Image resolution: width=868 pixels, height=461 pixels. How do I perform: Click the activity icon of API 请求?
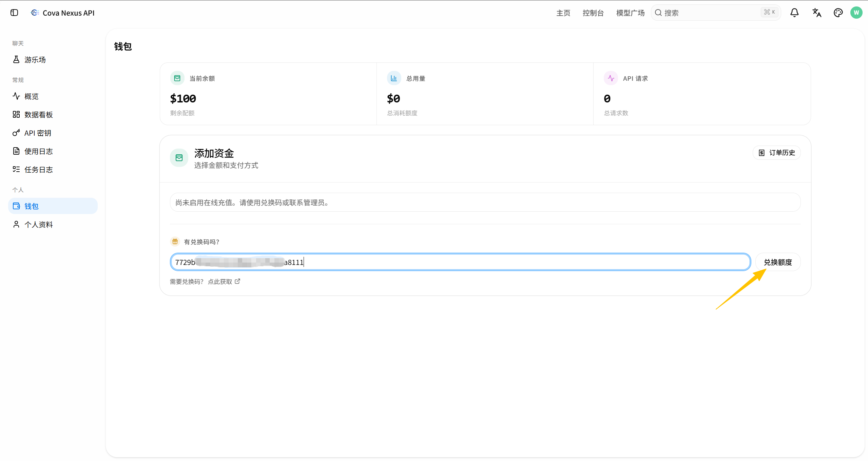[611, 78]
